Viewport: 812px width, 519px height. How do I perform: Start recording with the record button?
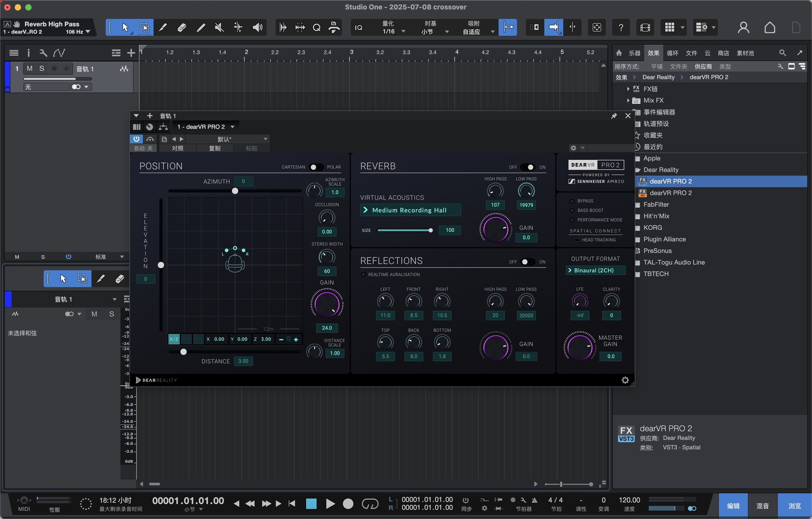pyautogui.click(x=348, y=504)
